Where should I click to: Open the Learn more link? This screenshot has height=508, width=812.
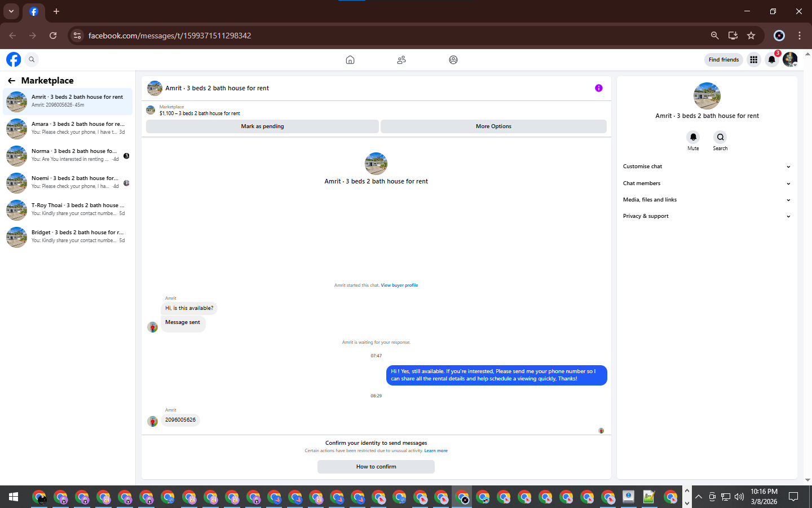point(436,451)
